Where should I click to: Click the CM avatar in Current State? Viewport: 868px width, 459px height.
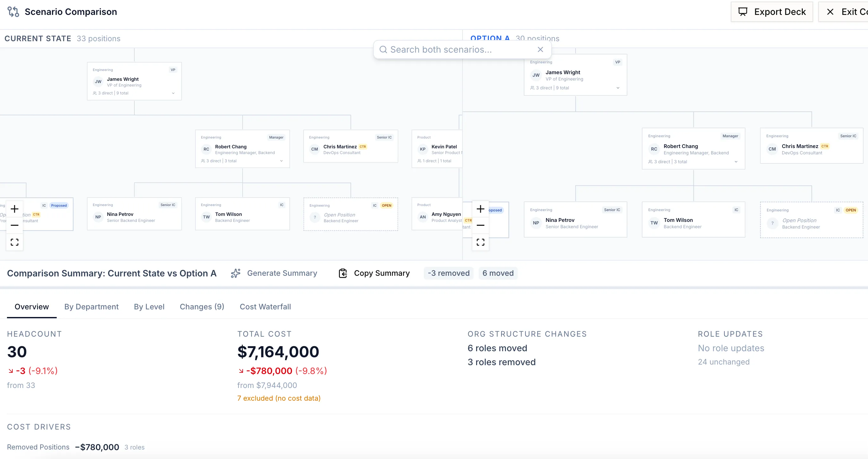point(314,149)
